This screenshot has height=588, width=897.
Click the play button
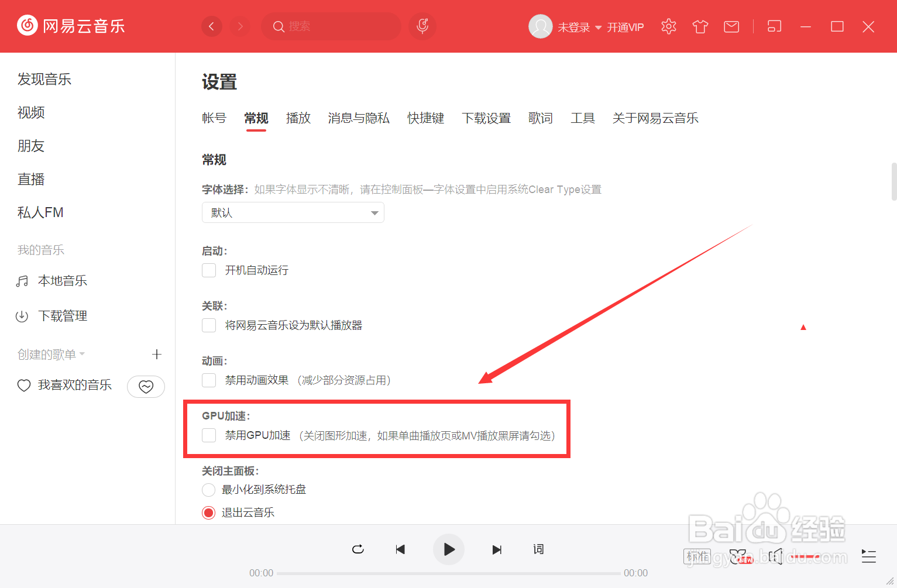pyautogui.click(x=449, y=549)
